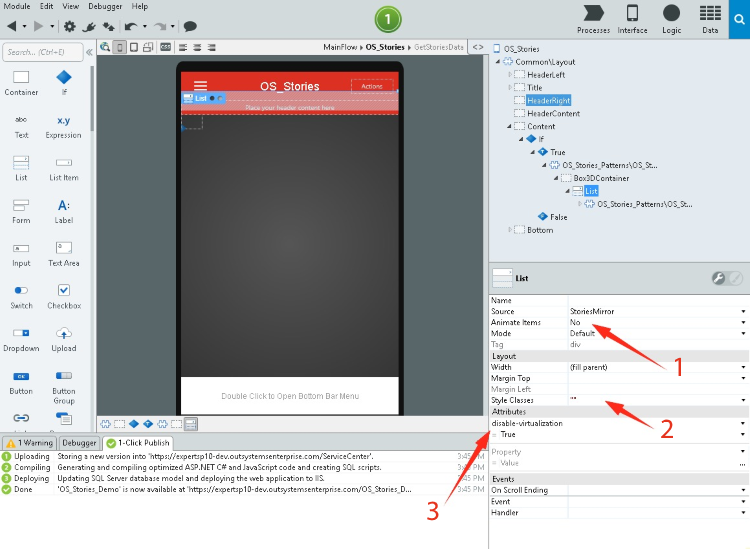This screenshot has width=750, height=549.
Task: Collapse the Content tree node
Action: click(510, 126)
